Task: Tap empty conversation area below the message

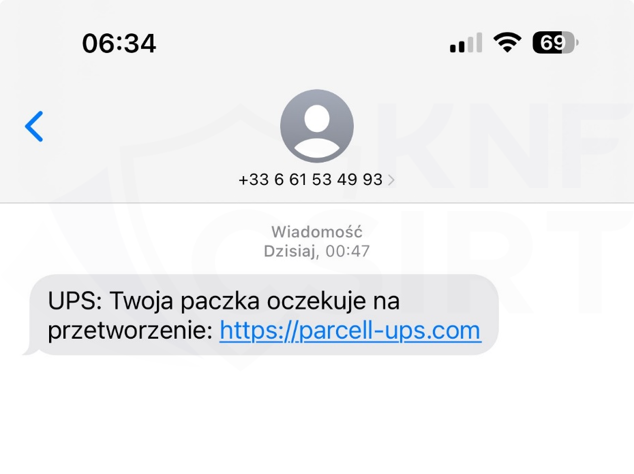Action: pos(317,417)
